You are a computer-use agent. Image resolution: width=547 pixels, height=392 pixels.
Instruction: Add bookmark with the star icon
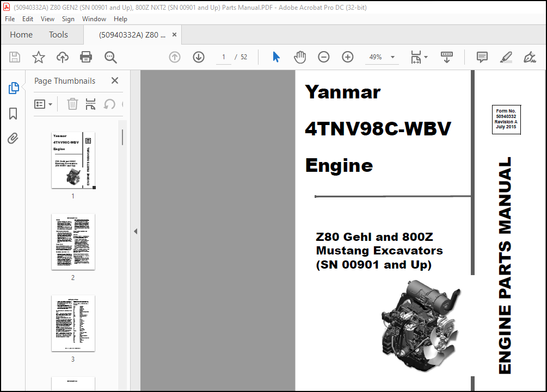tap(39, 57)
